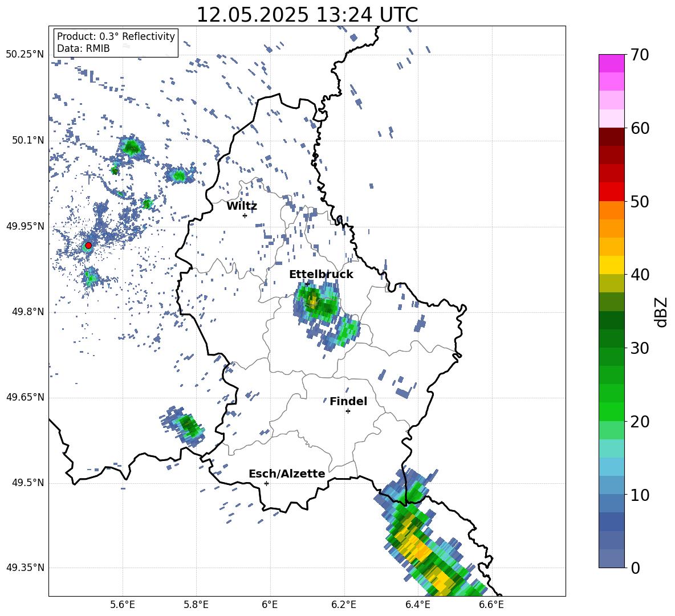Click the 5.8°E longitude label
This screenshot has height=616, width=675.
pyautogui.click(x=196, y=605)
